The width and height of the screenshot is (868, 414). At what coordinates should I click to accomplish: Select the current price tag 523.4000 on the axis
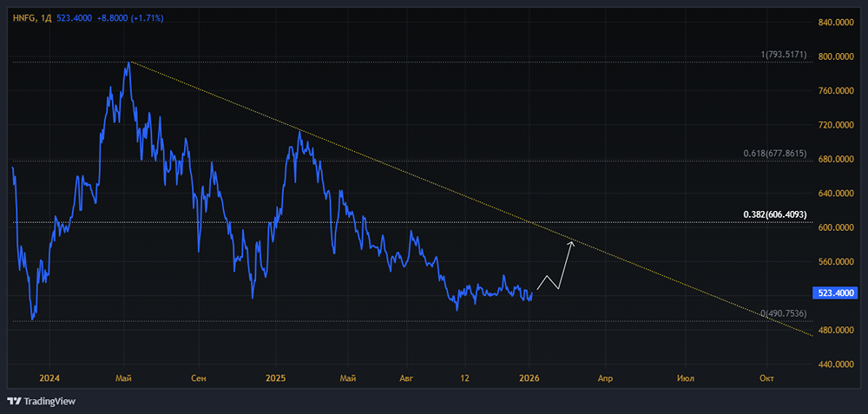(835, 293)
